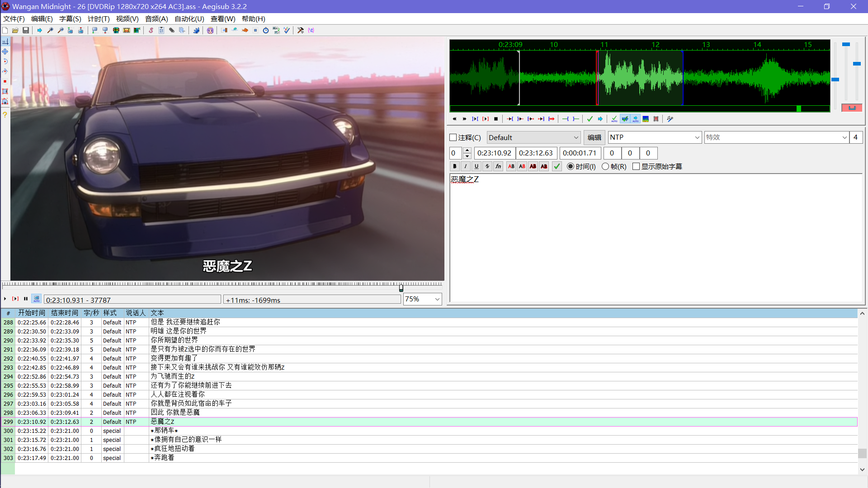This screenshot has width=868, height=488.
Task: Select subtitle row 298 因此 你就是恶魔
Action: (x=429, y=413)
